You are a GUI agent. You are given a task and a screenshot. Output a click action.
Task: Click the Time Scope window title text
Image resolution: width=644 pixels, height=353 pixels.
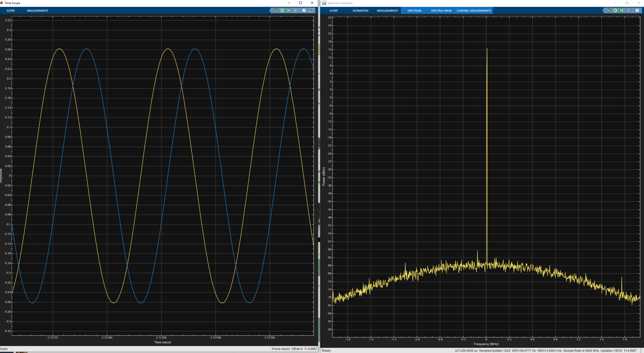12,3
